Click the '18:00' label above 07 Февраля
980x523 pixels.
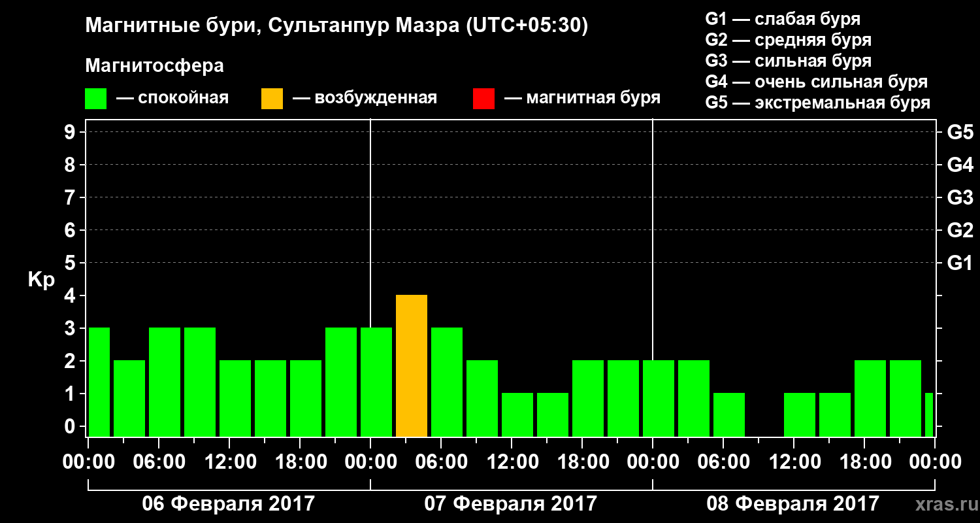[582, 462]
